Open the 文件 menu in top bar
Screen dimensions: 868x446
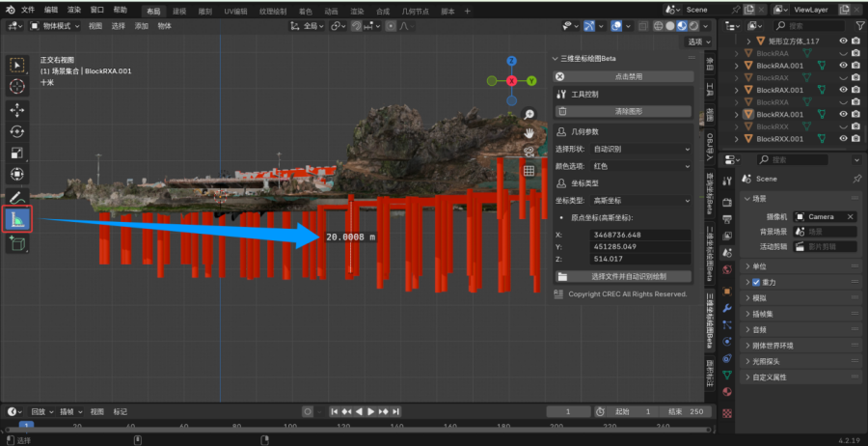click(x=27, y=9)
